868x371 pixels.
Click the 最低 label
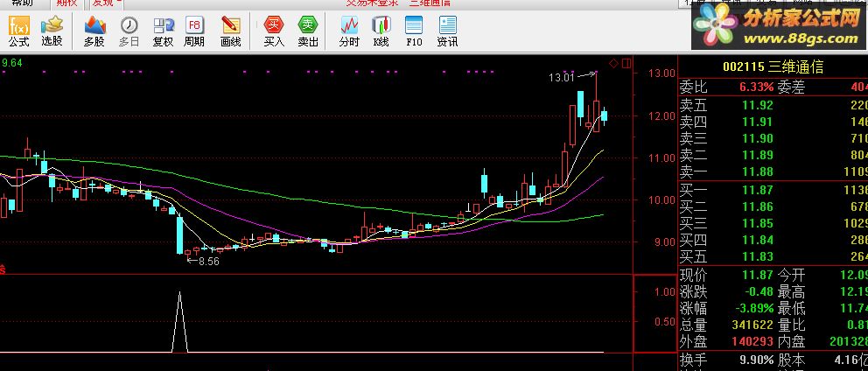pos(792,308)
